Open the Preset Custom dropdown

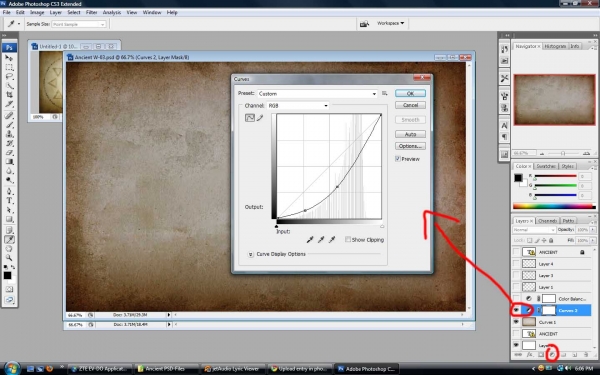coord(317,94)
